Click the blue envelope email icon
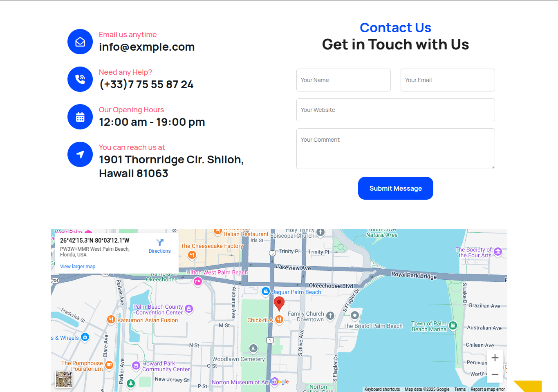Image resolution: width=558 pixels, height=392 pixels. click(x=80, y=42)
